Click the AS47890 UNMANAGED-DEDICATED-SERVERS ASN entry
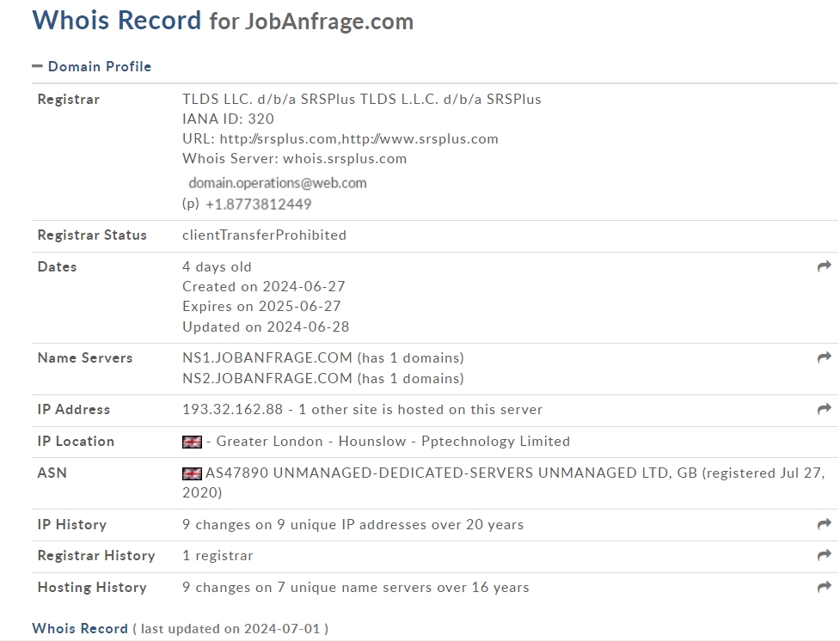Screen dimensions: 840x641 [504, 483]
